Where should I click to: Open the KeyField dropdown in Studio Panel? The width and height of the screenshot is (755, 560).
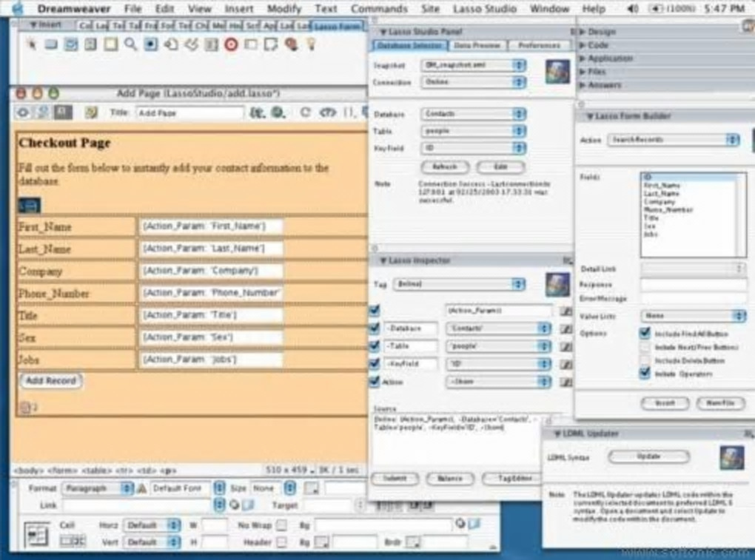coord(473,148)
